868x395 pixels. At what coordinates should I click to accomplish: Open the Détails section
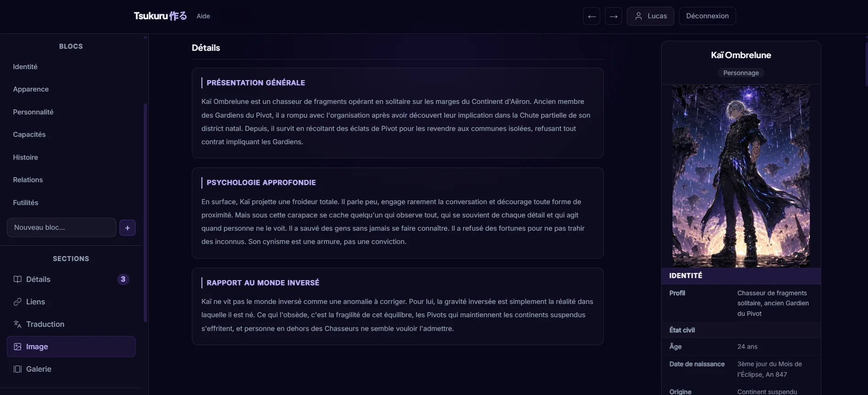[71, 279]
